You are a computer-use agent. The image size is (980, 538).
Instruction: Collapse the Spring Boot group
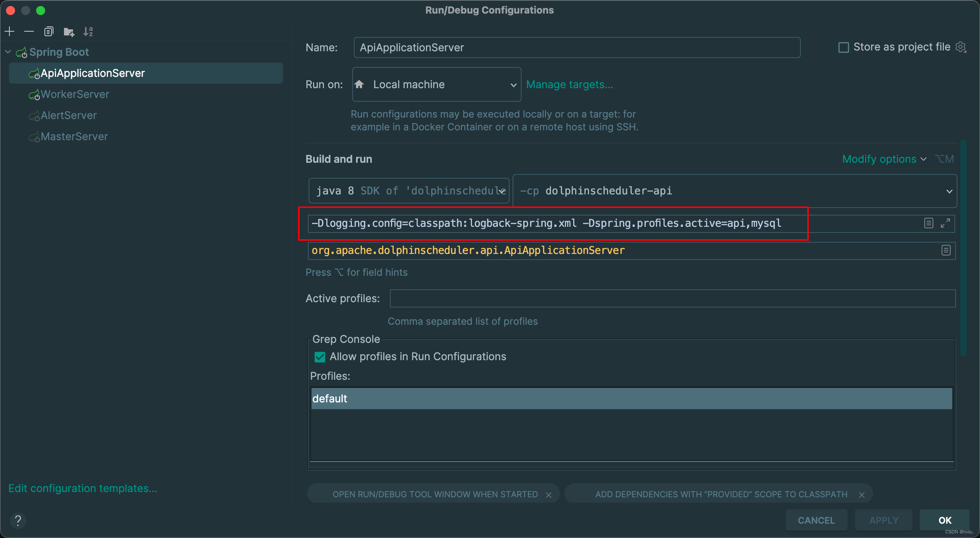pyautogui.click(x=7, y=52)
